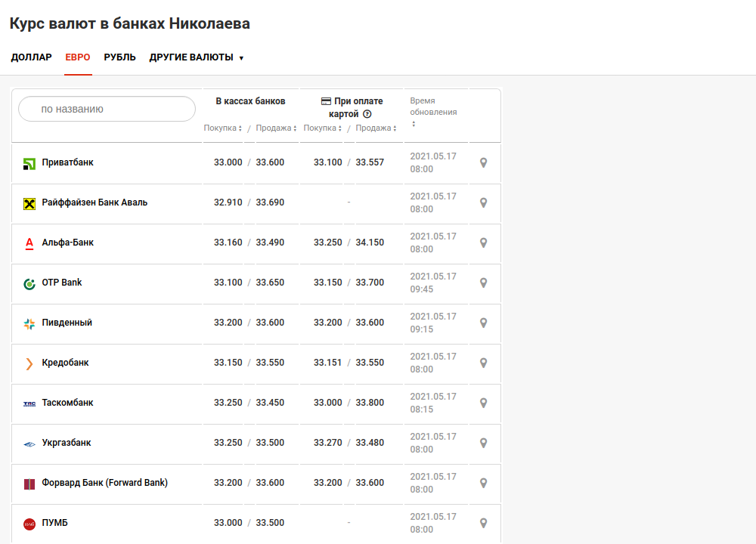This screenshot has height=544, width=756.
Task: Click the OTP Bank green logo
Action: pos(29,284)
